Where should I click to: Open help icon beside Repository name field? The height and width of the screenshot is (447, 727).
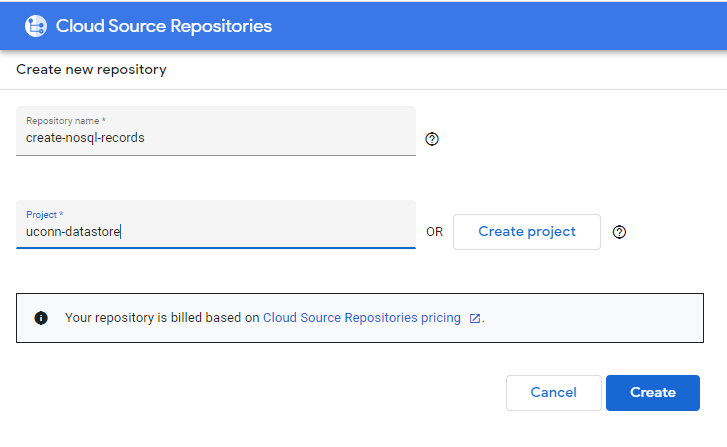point(432,139)
